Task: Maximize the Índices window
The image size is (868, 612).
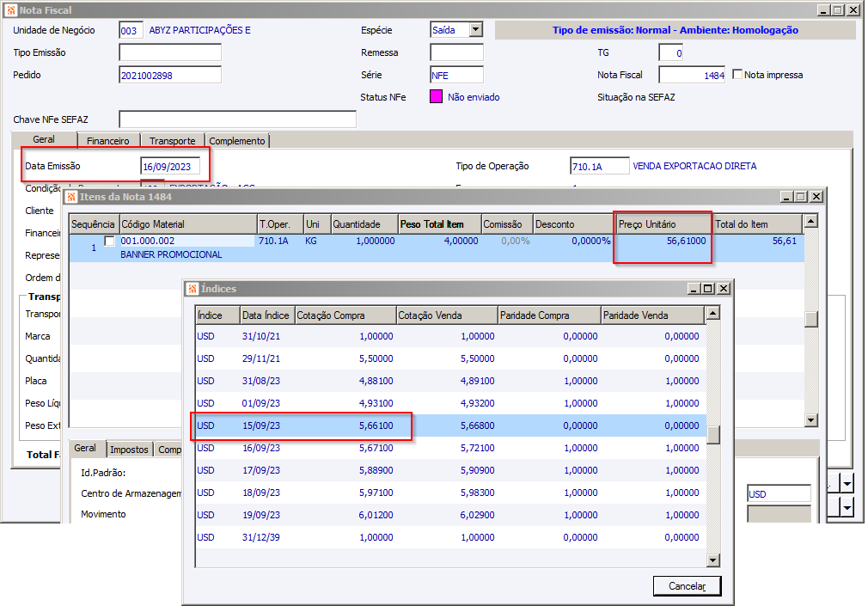Action: point(707,289)
